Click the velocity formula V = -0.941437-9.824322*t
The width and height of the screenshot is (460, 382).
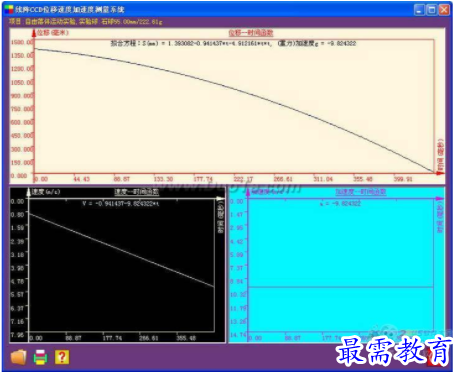(x=120, y=203)
